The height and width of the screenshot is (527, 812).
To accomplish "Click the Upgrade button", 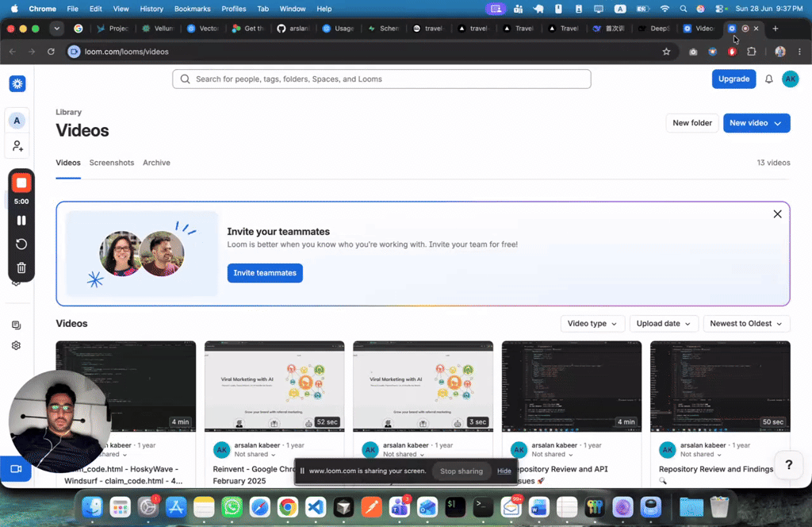I will (733, 79).
